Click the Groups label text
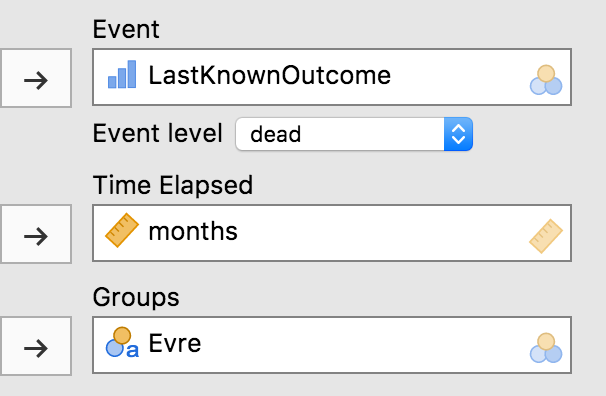The width and height of the screenshot is (606, 396). click(136, 297)
